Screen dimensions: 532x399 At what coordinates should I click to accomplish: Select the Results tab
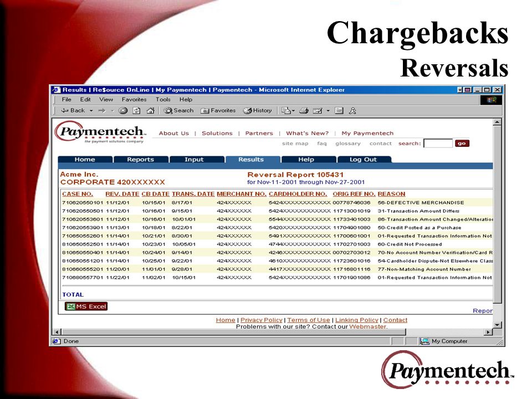coord(251,160)
